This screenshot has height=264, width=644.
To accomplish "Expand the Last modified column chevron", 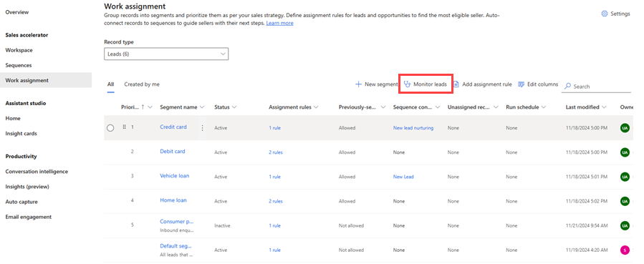I will click(604, 107).
